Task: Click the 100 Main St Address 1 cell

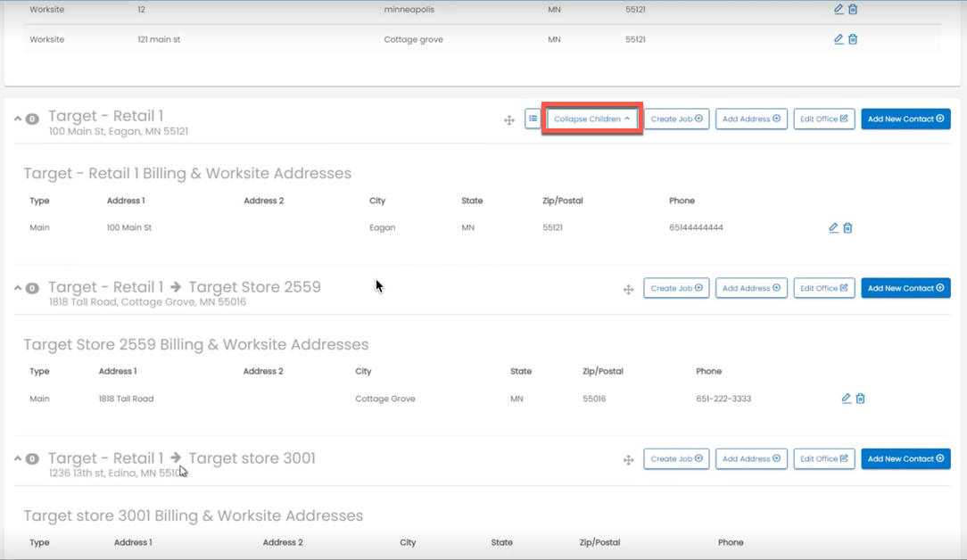Action: (128, 227)
